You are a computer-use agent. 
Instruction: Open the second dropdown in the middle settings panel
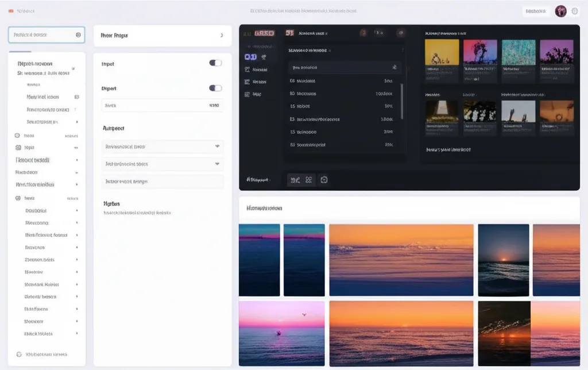click(x=163, y=164)
